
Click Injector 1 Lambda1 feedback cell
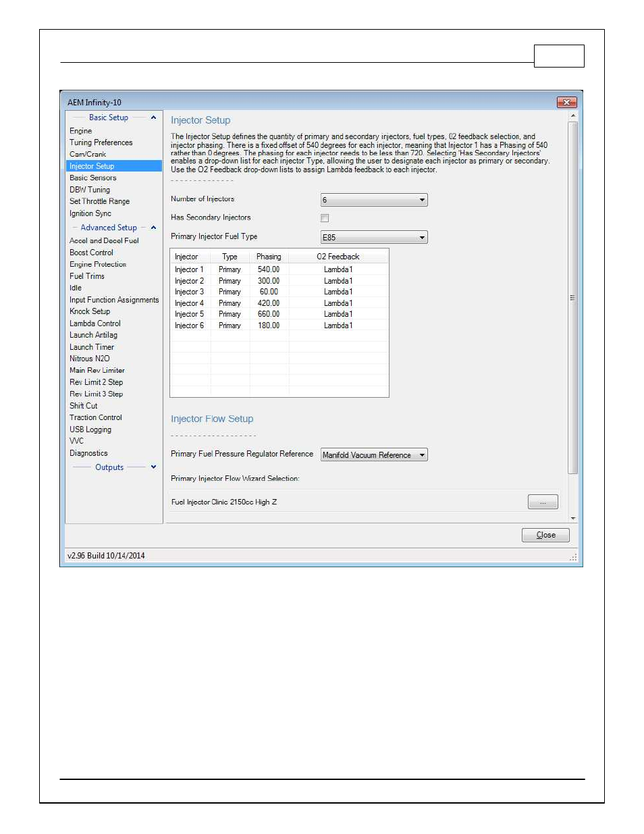tap(338, 269)
